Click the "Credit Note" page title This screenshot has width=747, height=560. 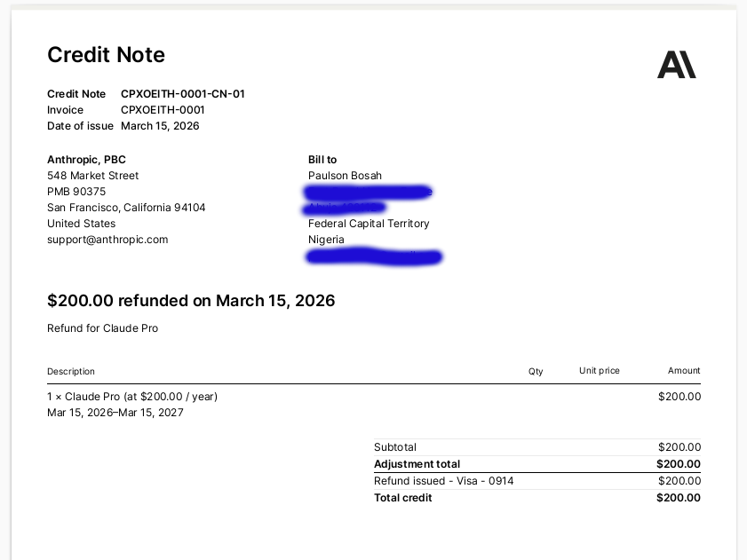106,55
